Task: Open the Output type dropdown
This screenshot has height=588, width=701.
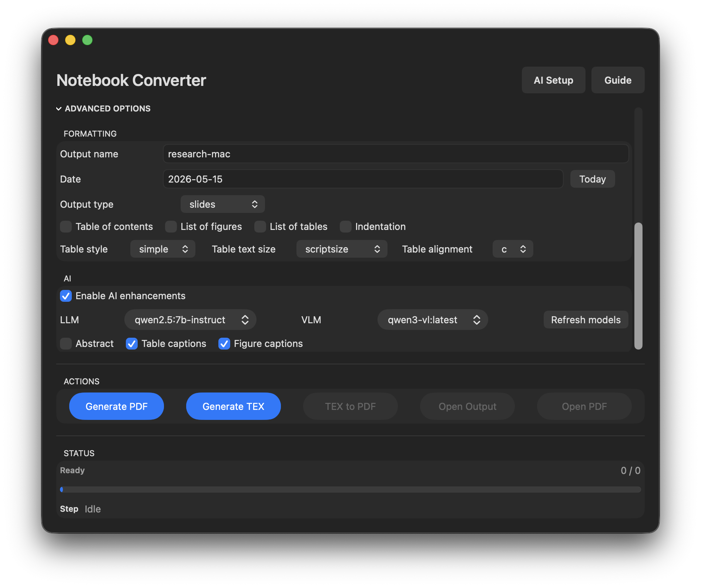Action: 223,204
